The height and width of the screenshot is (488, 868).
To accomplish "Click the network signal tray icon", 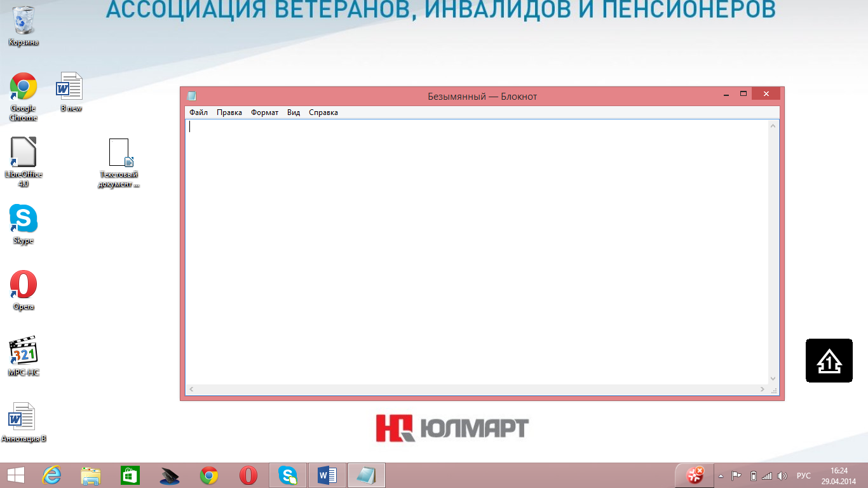I will [767, 475].
